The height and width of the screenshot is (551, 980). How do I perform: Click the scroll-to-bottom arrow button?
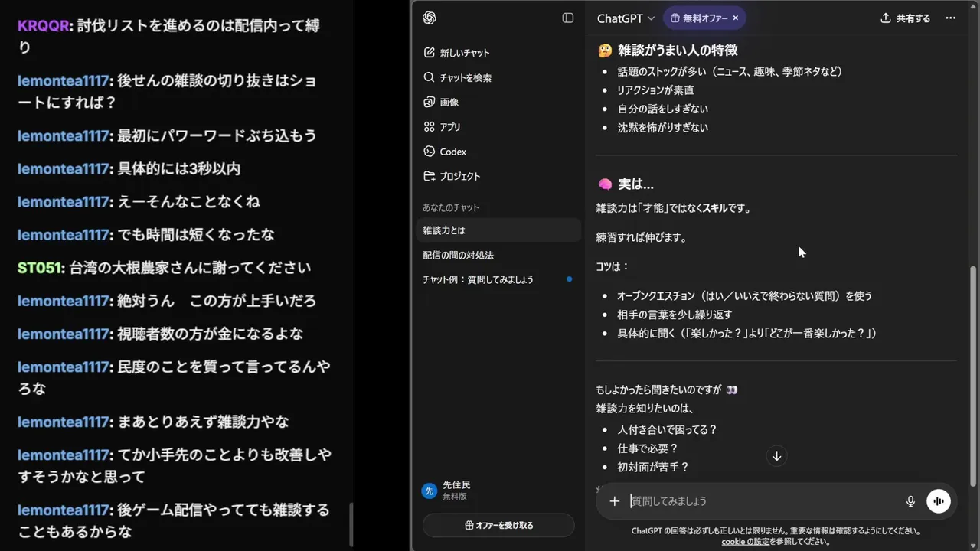[x=776, y=456]
